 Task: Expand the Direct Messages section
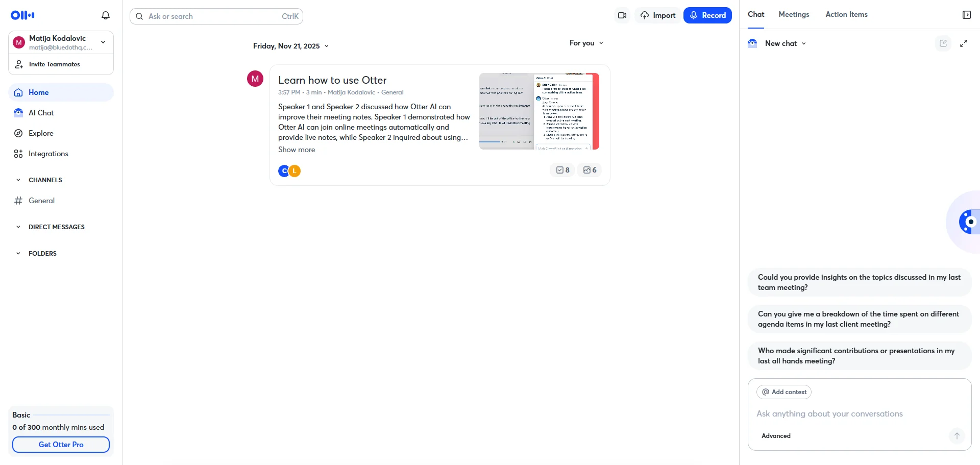tap(18, 227)
